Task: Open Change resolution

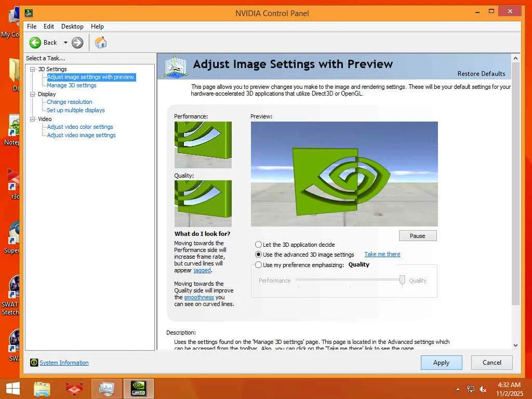Action: (x=70, y=102)
